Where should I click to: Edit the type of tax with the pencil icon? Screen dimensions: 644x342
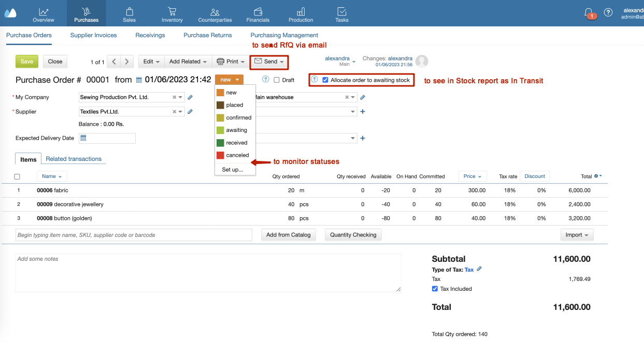479,269
